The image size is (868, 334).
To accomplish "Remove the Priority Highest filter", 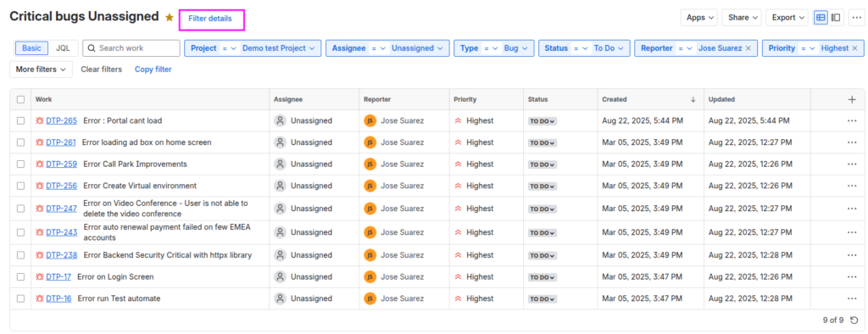I will tap(854, 48).
